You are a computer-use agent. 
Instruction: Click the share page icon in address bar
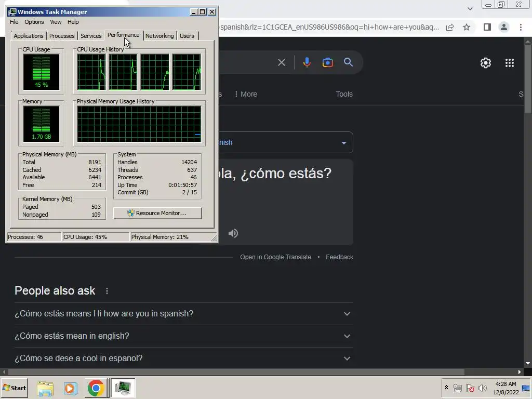(x=450, y=27)
